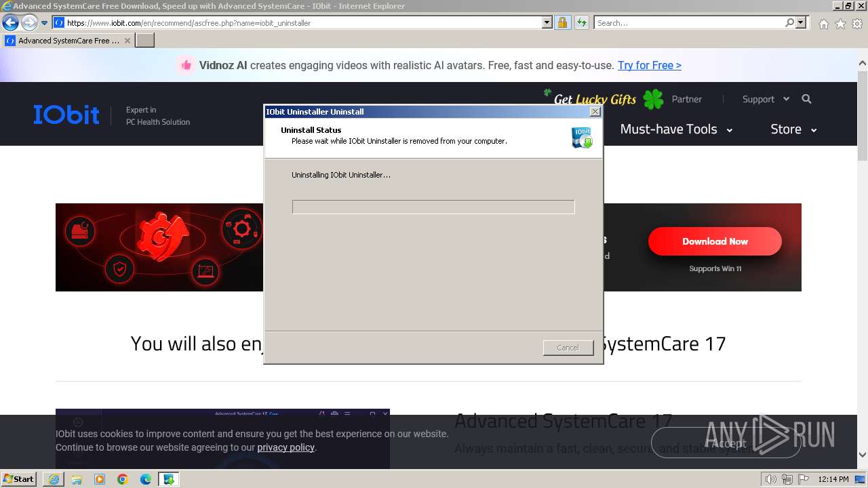Close the IObit Uninstaller Uninstall dialog
The height and width of the screenshot is (488, 868).
(x=595, y=112)
